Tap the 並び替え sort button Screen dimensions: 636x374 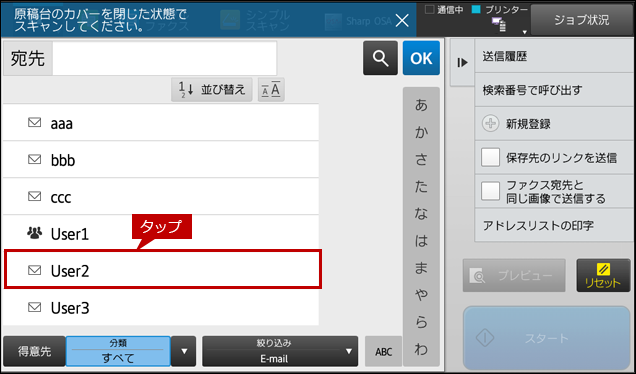[212, 89]
